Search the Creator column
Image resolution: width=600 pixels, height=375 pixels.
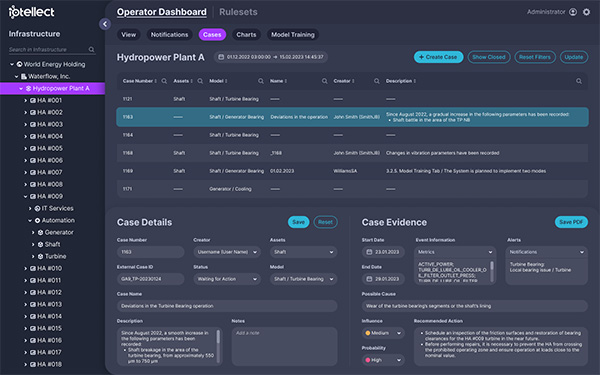click(x=377, y=81)
